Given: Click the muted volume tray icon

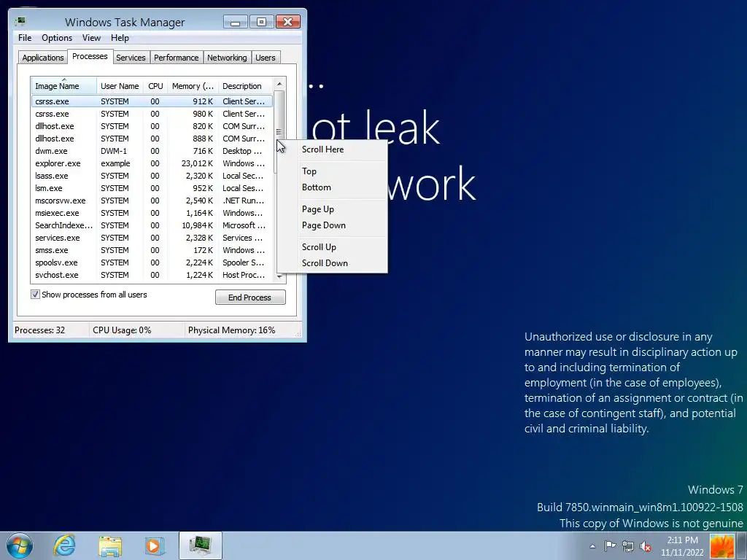Looking at the screenshot, I should 646,546.
